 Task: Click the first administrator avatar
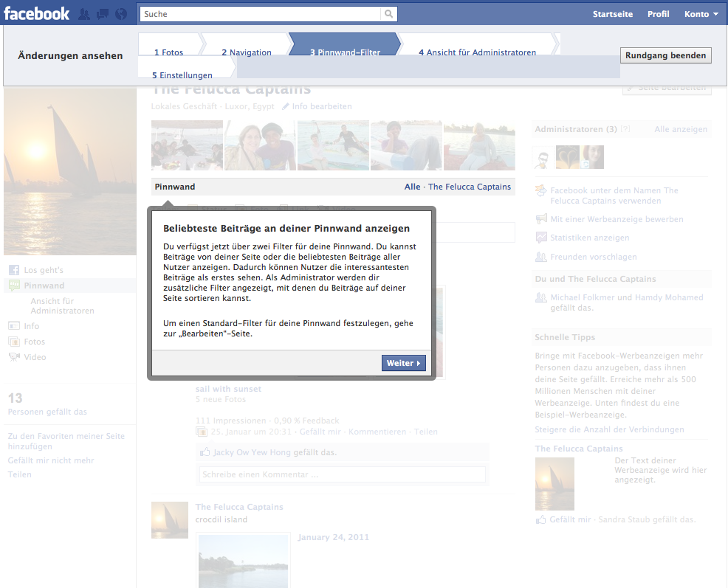(x=543, y=157)
